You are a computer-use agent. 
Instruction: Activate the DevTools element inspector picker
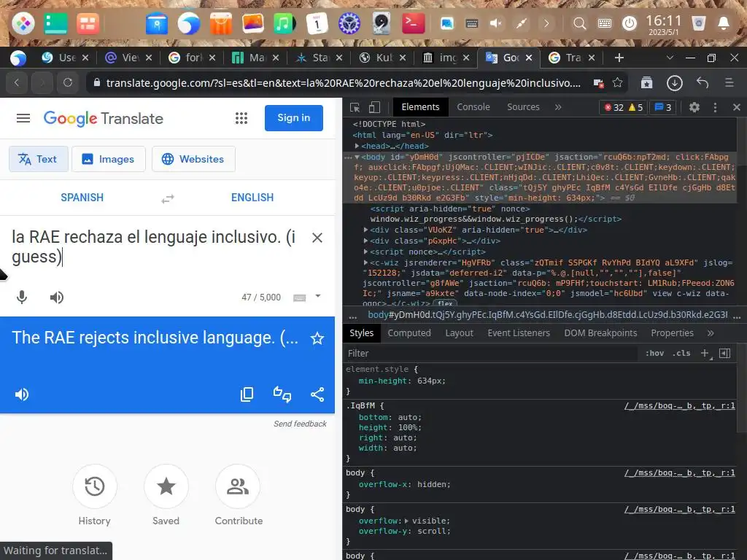pyautogui.click(x=355, y=107)
